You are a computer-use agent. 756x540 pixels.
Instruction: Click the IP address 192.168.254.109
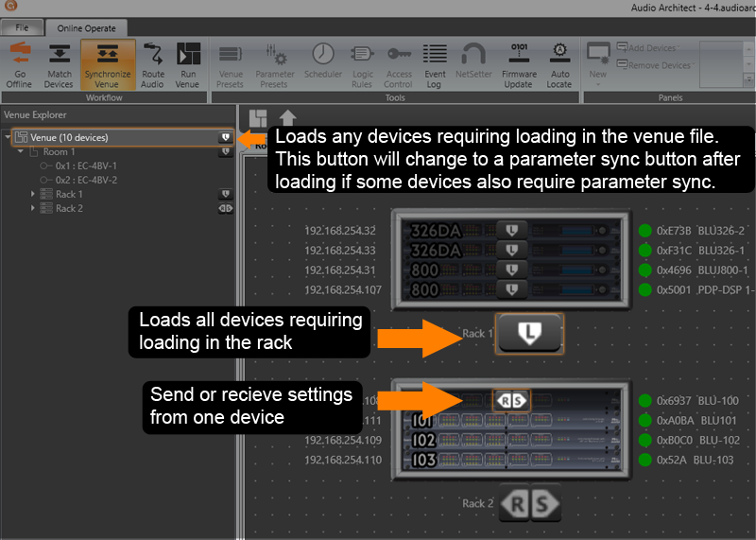coord(343,440)
